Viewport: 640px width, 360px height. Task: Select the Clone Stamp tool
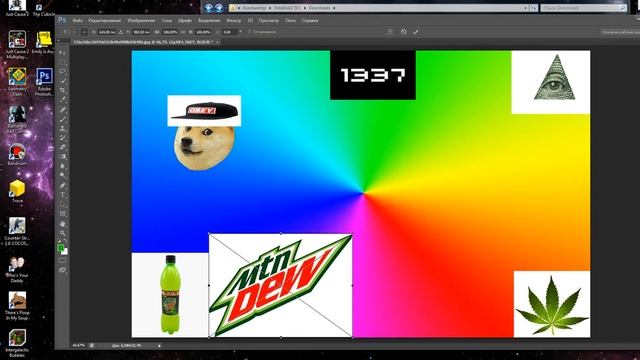point(62,129)
